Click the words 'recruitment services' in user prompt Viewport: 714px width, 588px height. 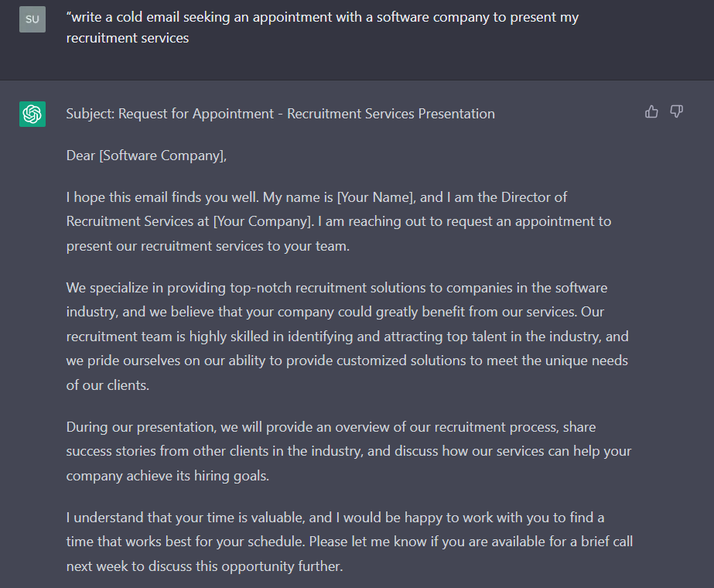tap(128, 38)
